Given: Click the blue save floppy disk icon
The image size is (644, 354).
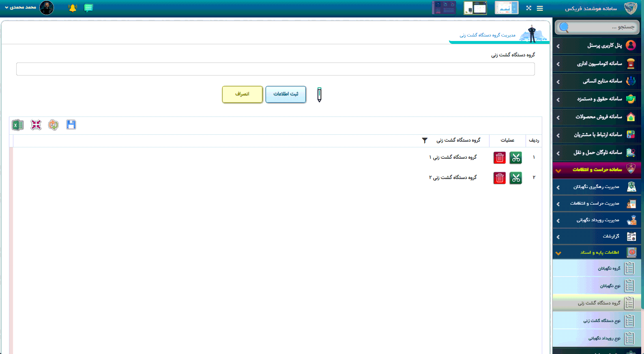Looking at the screenshot, I should tap(71, 125).
